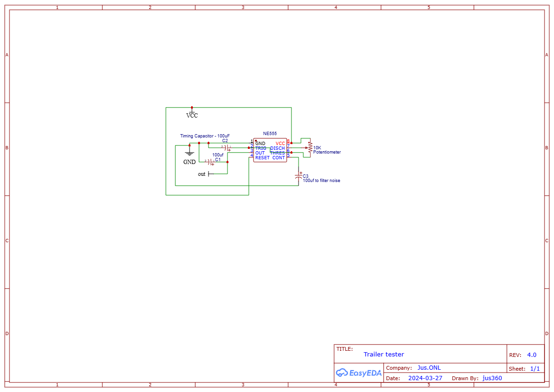The image size is (554, 392).
Task: Click the 'Jus.ONL' company value
Action: (429, 368)
